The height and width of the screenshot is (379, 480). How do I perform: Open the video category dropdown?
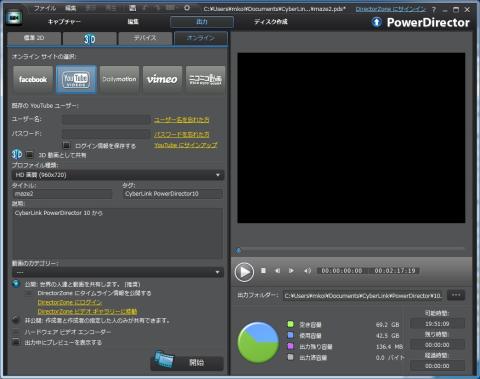click(118, 272)
